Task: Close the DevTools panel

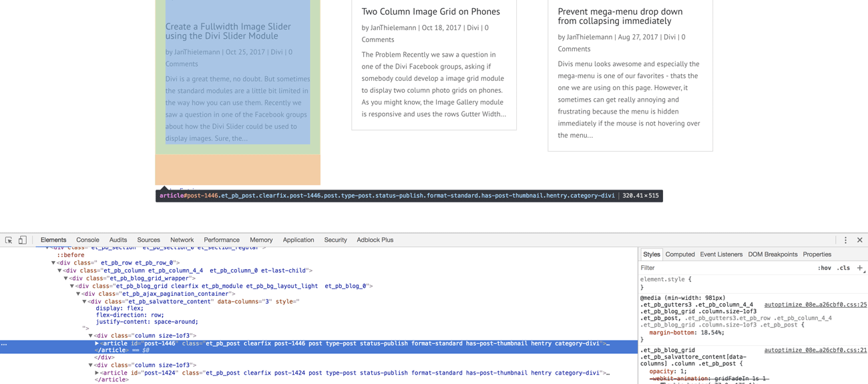Action: 859,240
